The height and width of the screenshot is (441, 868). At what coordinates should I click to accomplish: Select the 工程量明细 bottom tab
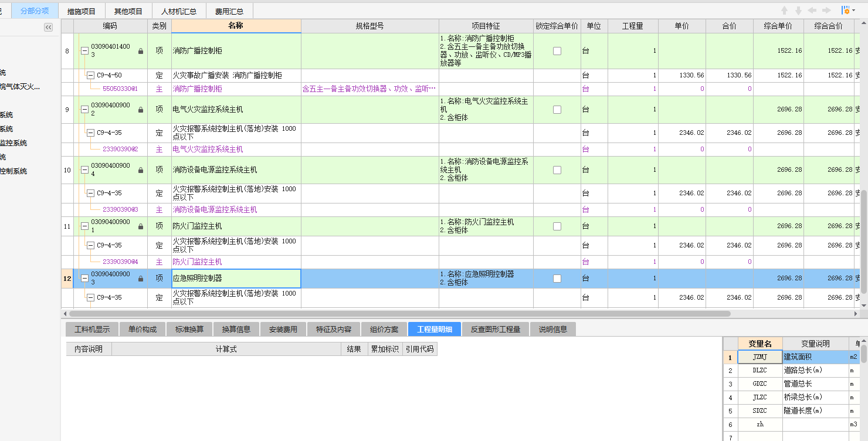point(435,329)
